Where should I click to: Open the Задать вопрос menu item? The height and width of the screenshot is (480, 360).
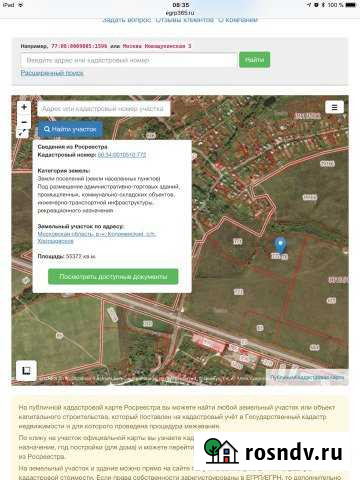coord(127,20)
